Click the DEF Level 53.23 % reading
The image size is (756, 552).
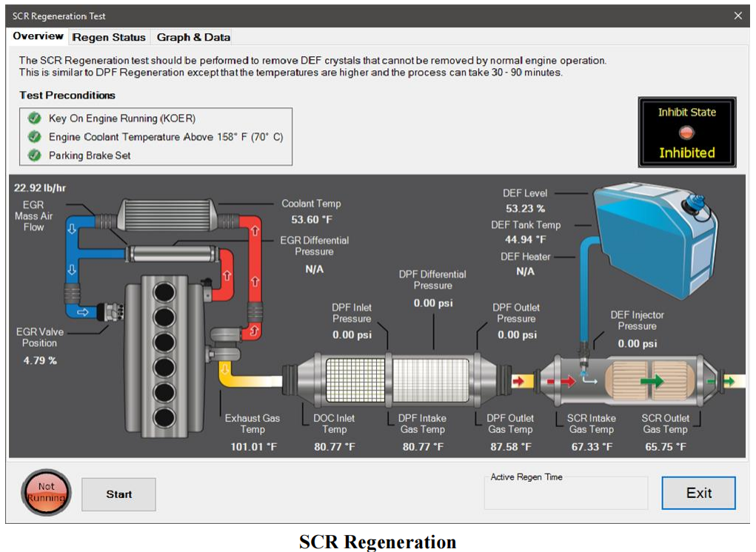click(x=525, y=209)
